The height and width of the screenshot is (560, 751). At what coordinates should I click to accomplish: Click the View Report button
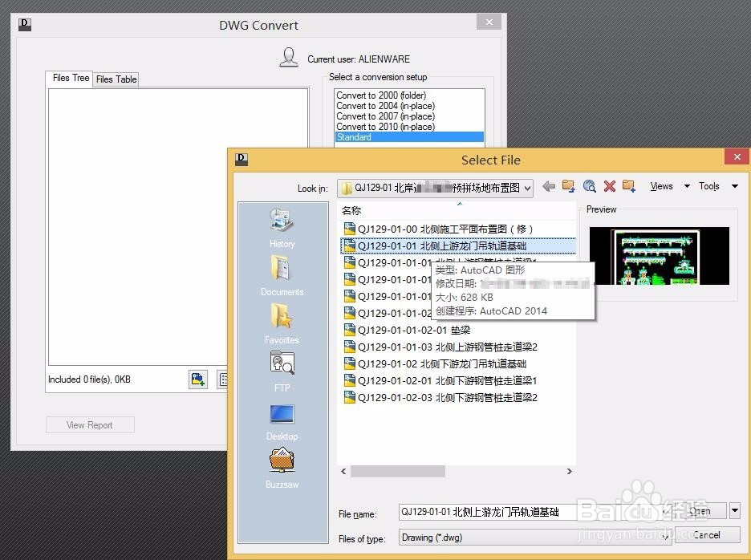pyautogui.click(x=90, y=424)
